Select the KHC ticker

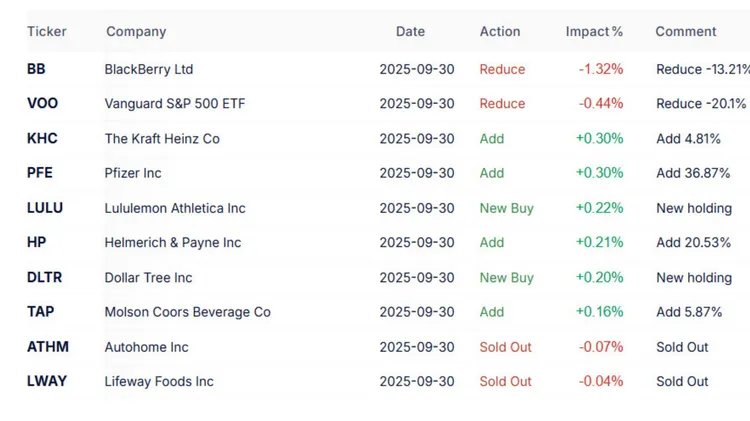pos(41,139)
